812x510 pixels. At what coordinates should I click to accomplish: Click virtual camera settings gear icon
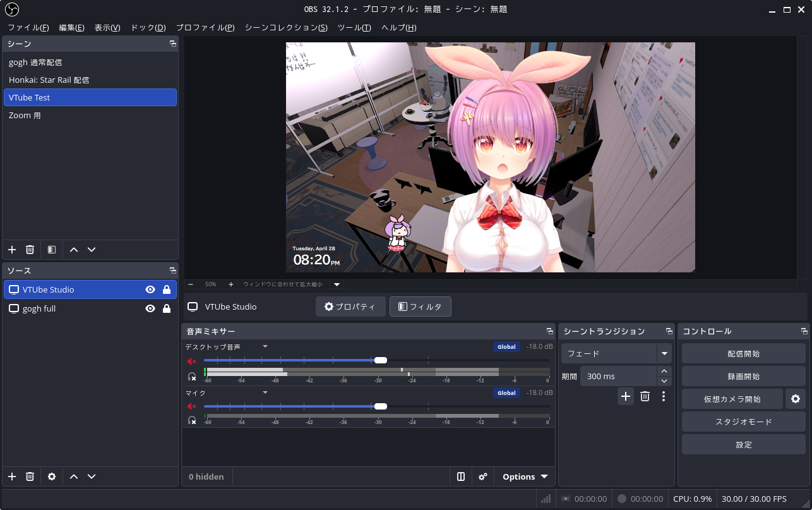tap(796, 399)
